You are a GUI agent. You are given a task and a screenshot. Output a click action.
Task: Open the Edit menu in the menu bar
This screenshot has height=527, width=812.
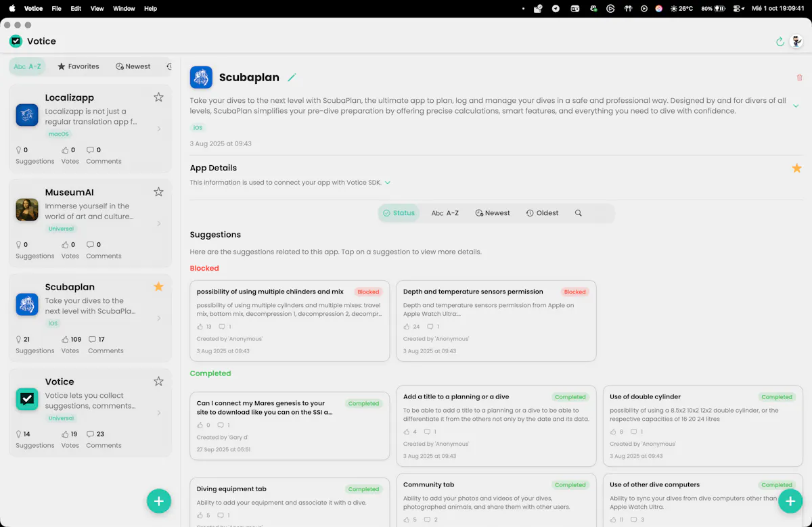(x=76, y=9)
